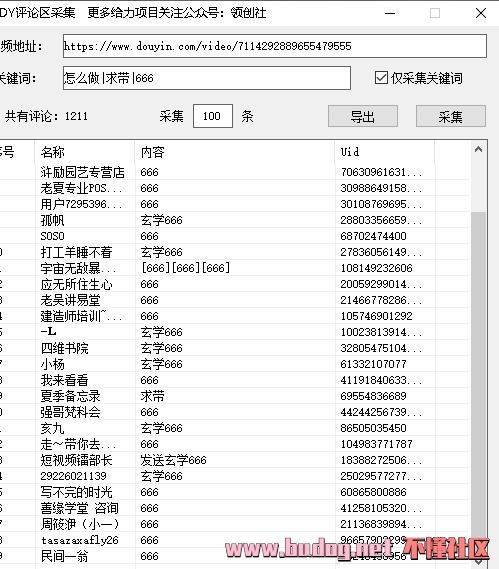Select row named 29226021139
Image resolution: width=499 pixels, height=569 pixels.
tap(234, 476)
